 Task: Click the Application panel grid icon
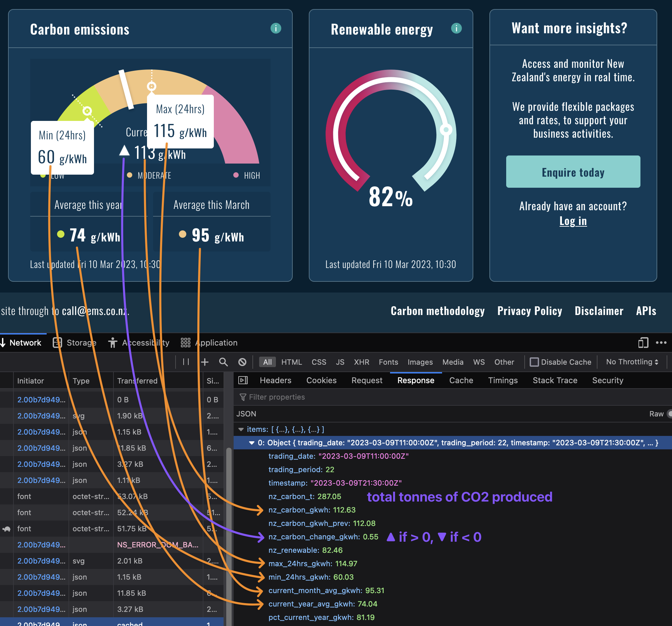pos(186,343)
